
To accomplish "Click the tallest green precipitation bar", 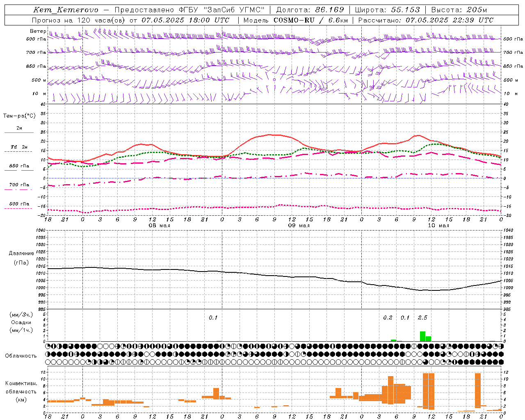I will (422, 336).
